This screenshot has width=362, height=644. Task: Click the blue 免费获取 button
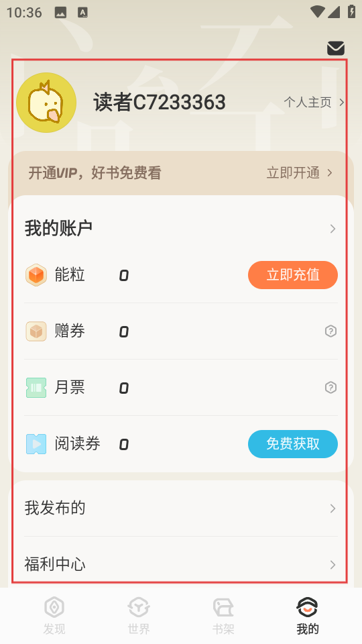tap(293, 444)
